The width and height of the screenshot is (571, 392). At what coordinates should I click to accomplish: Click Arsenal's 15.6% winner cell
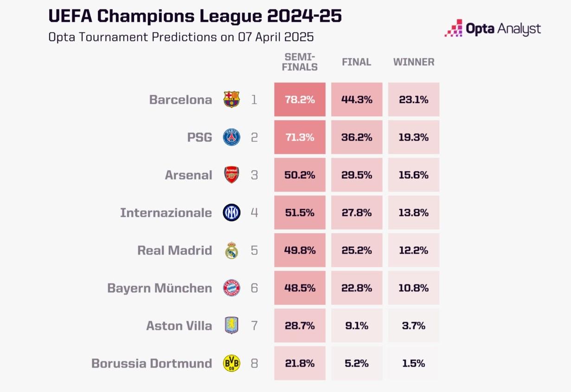coord(414,175)
